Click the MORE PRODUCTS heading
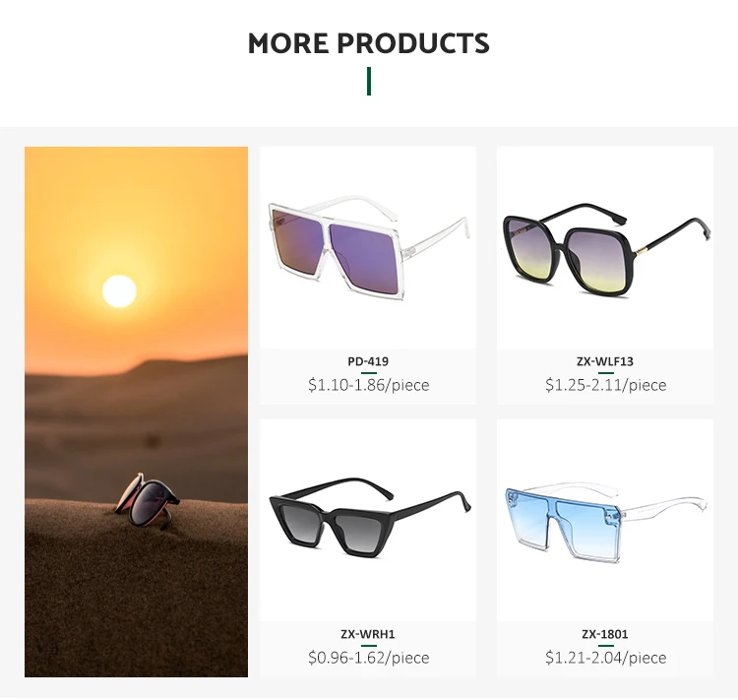The width and height of the screenshot is (738, 700). coord(369,43)
